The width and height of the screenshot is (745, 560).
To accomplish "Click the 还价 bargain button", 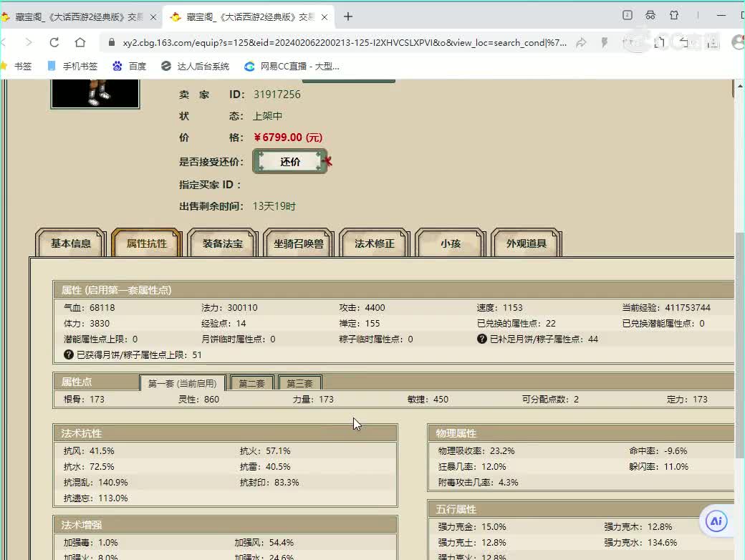I will (x=290, y=162).
